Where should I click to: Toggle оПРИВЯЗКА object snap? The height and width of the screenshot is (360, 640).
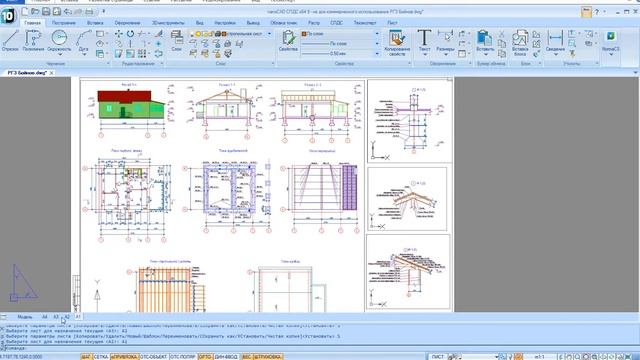[x=124, y=357]
